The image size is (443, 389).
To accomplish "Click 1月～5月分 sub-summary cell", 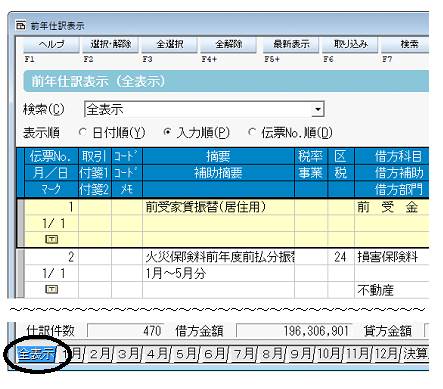I will click(218, 274).
